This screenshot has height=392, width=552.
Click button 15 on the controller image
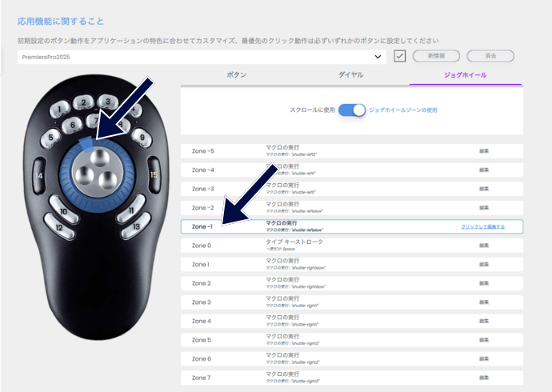[x=154, y=174]
